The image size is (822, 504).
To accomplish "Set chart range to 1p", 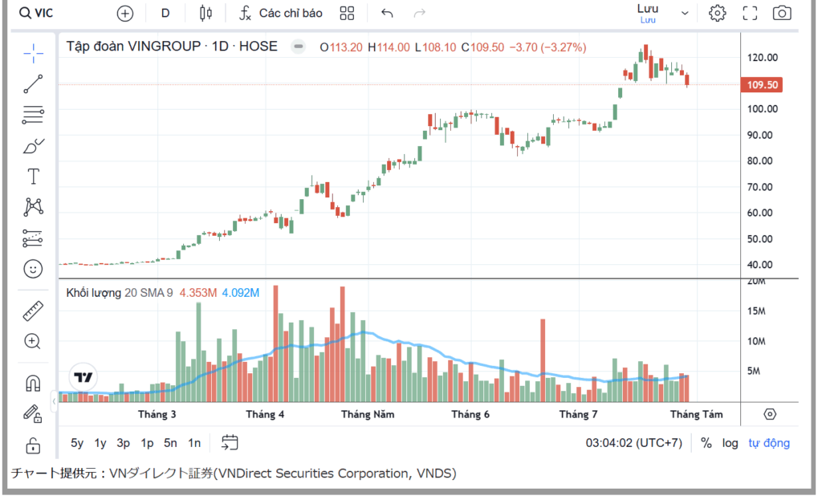I will [x=148, y=443].
